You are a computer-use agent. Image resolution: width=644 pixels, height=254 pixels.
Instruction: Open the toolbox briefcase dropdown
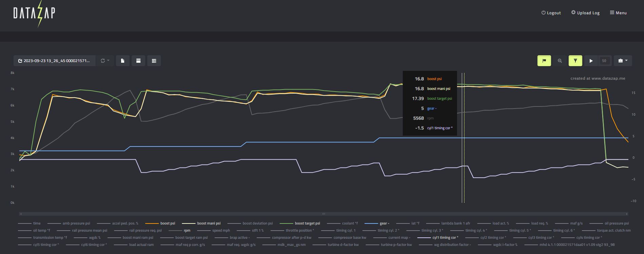623,61
